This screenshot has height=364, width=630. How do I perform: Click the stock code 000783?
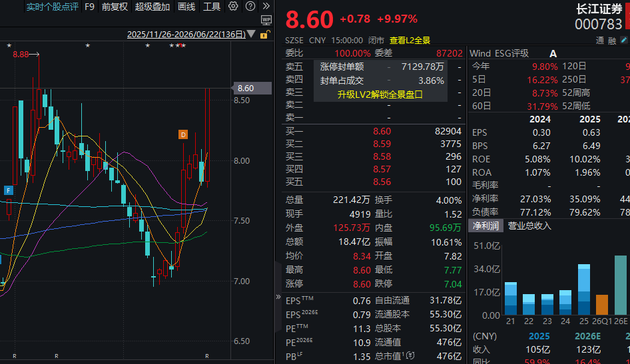[598, 25]
